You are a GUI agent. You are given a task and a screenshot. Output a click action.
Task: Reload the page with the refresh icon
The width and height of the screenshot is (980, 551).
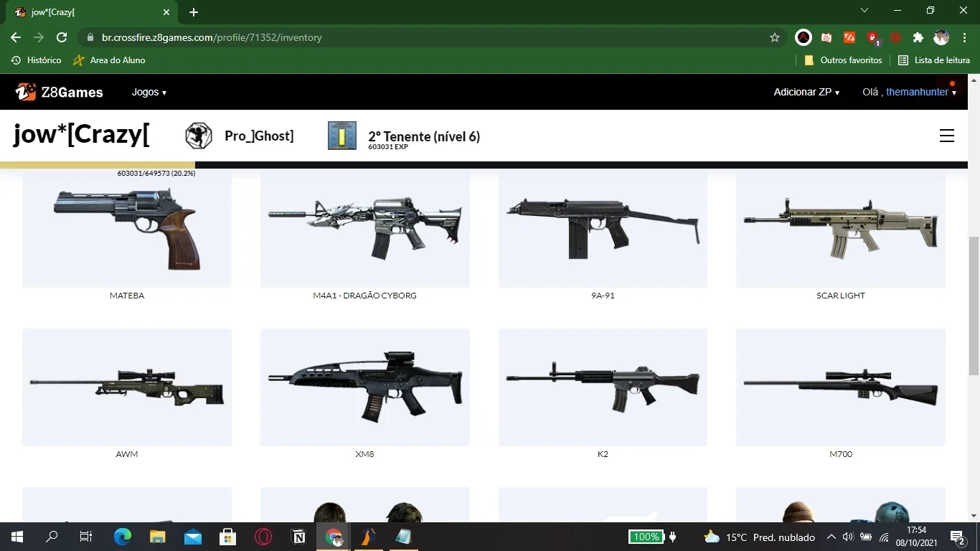tap(62, 37)
